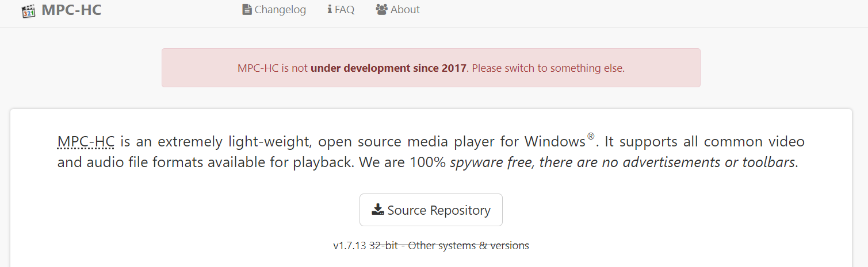Screen dimensions: 868x267
Task: Click the Changelog document icon
Action: click(x=247, y=10)
